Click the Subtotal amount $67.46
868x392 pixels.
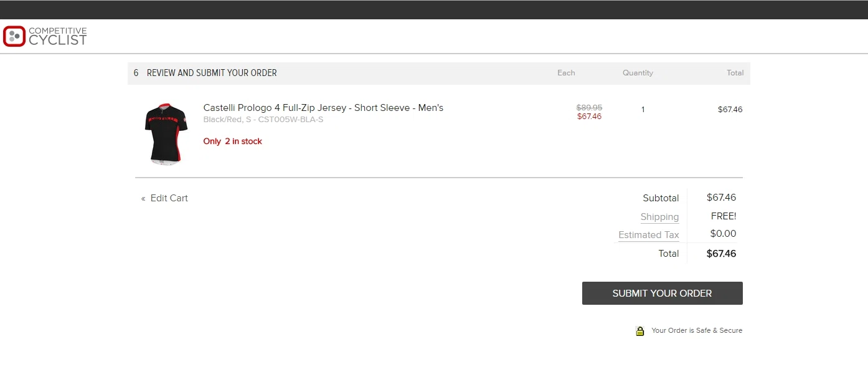click(721, 198)
